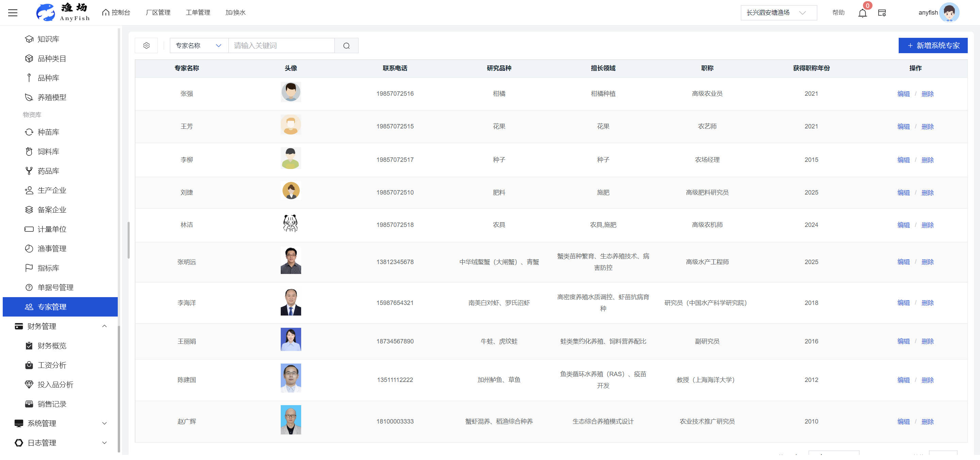Open the 厂区管理 top menu
This screenshot has width=980, height=460.
[x=158, y=13]
